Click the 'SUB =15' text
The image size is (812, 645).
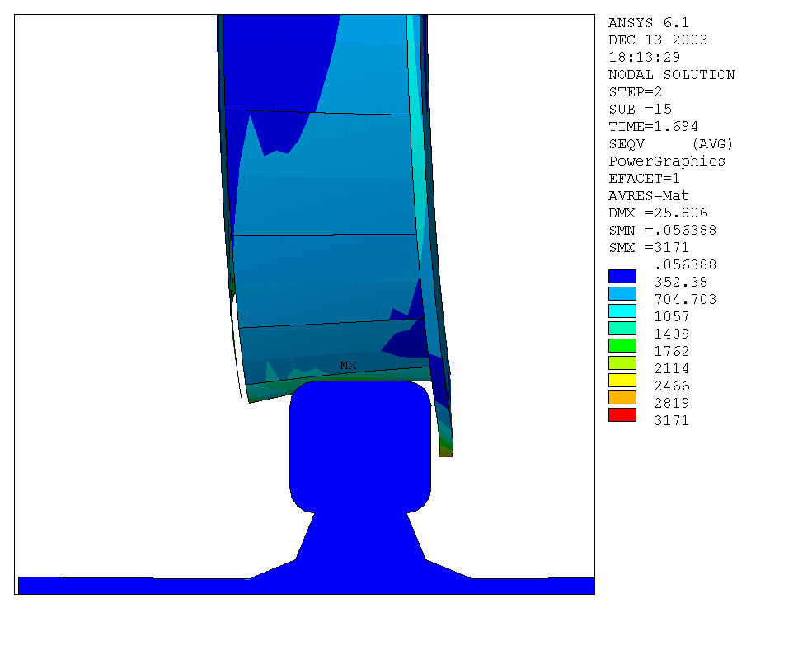pos(640,110)
